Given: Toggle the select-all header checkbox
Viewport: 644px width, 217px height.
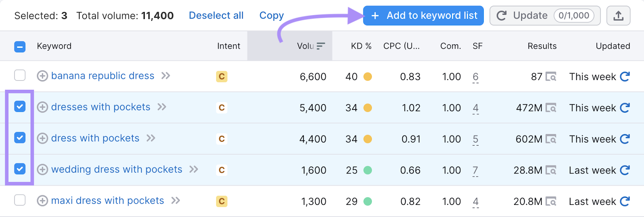Looking at the screenshot, I should point(20,47).
